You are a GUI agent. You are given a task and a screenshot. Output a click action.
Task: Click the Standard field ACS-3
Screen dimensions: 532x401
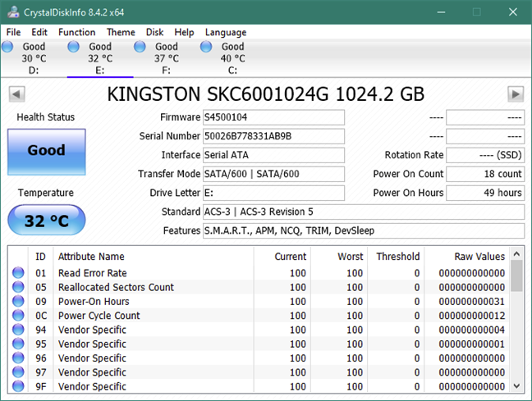tap(364, 212)
